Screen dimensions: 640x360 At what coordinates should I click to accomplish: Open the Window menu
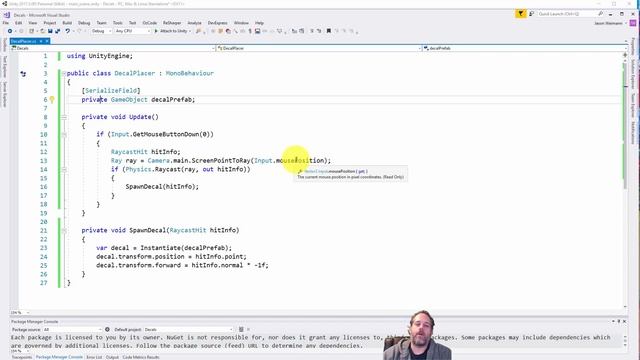(241, 23)
